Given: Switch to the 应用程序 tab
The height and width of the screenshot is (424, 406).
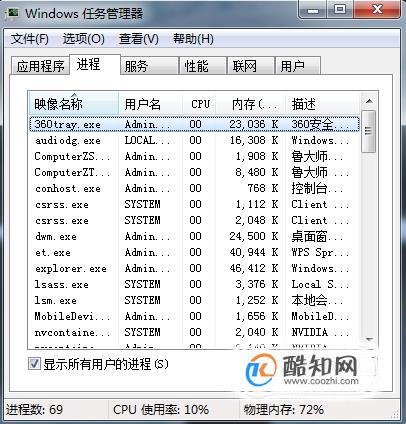Looking at the screenshot, I should point(40,66).
